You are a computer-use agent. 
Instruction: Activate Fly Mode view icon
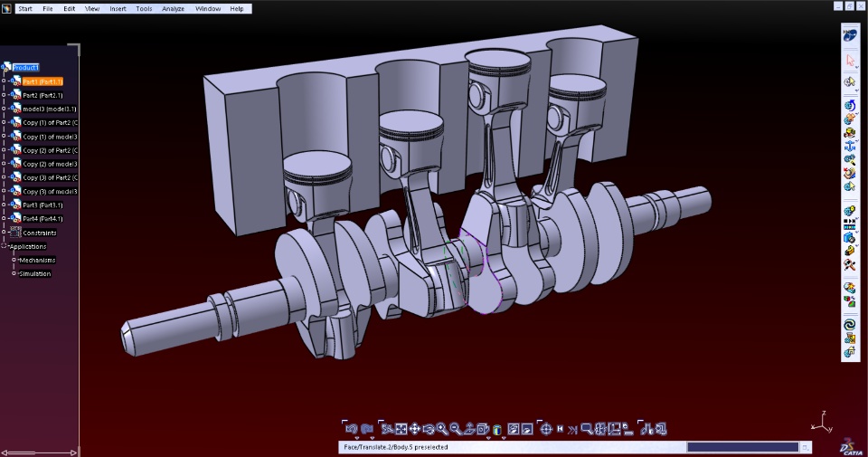[x=388, y=429]
